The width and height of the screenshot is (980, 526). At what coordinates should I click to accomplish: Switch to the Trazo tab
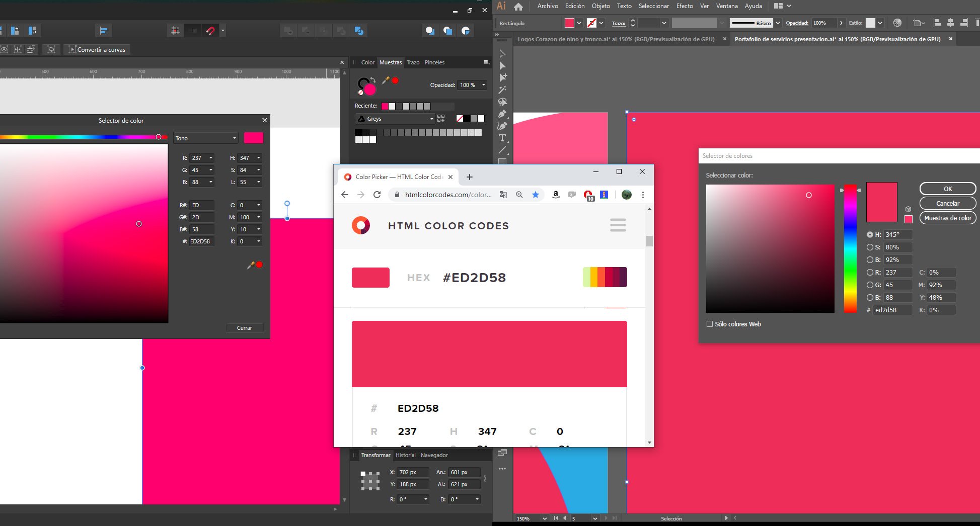click(413, 62)
